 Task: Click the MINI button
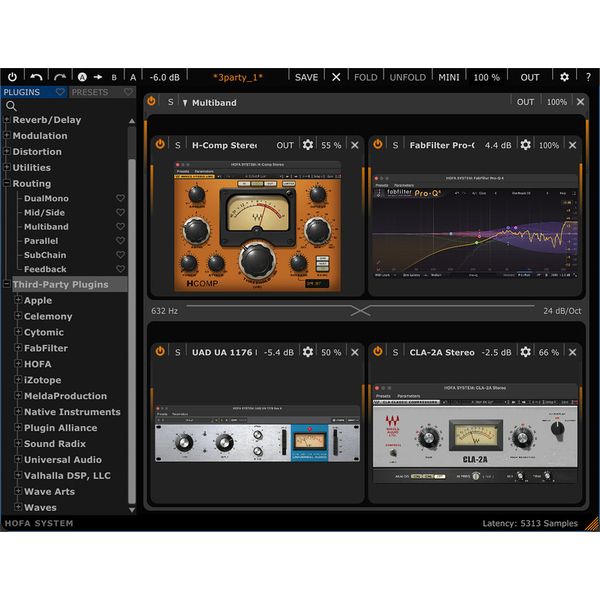coord(449,78)
